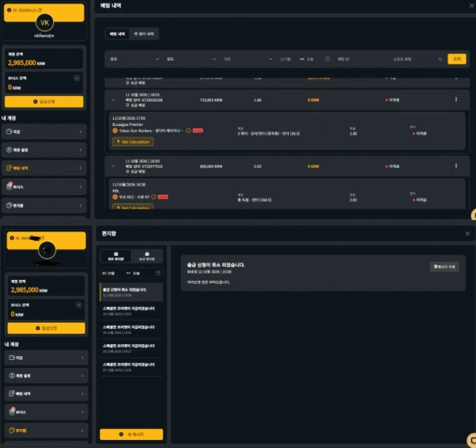The image size is (476, 448).
Task: Open the first filter dropdown in the bet filter bar
Action: 135,59
